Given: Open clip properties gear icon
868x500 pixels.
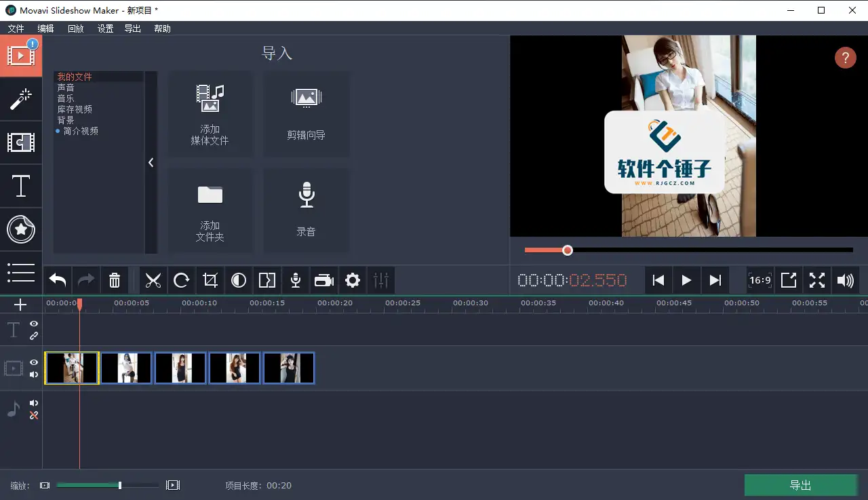Looking at the screenshot, I should [x=353, y=280].
